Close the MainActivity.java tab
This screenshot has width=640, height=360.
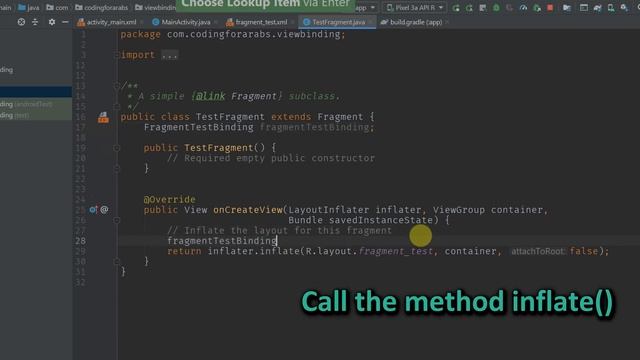(x=216, y=22)
